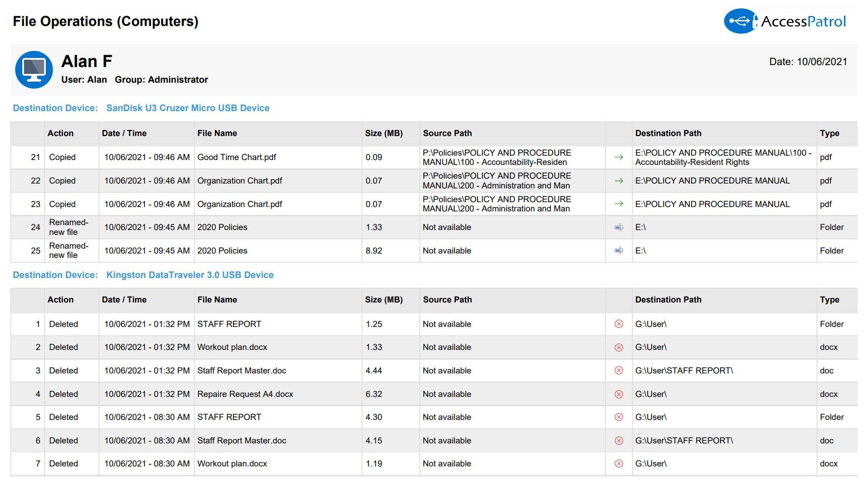
Task: Select the Workout plan.docx 1.19 MB row
Action: click(232, 464)
